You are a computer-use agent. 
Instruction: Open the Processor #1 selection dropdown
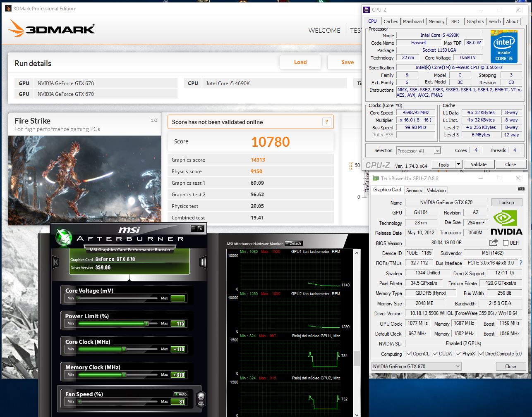tap(437, 151)
